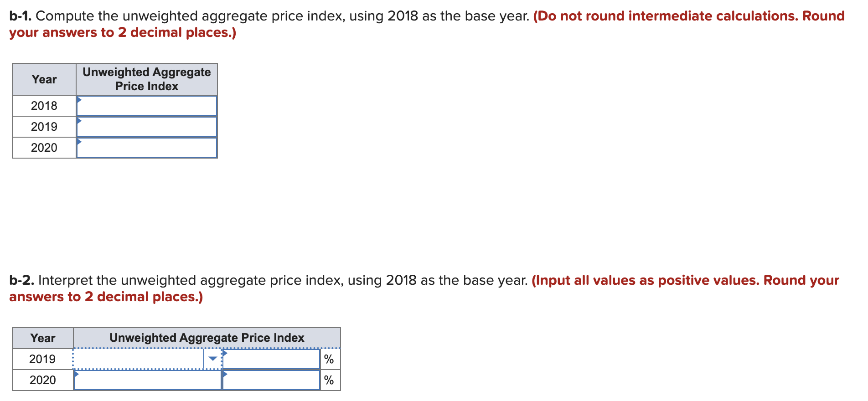This screenshot has width=868, height=401.
Task: Click the 2019 price index entry box
Action: (x=146, y=126)
